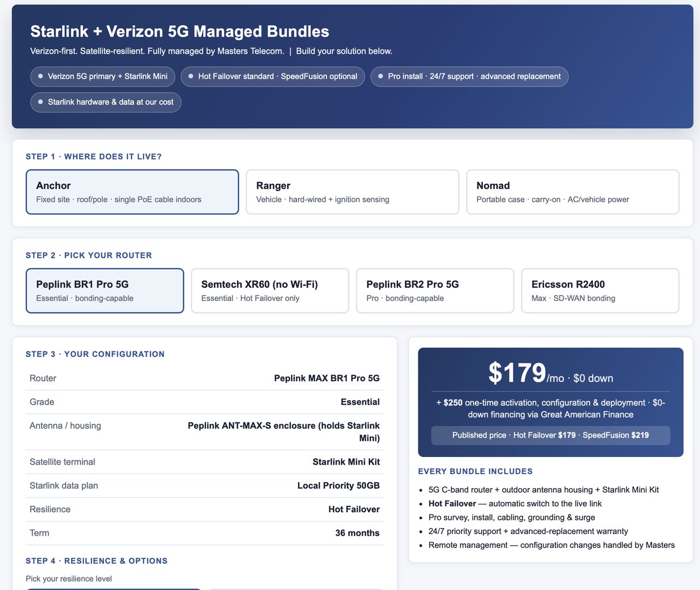Click the Pick your resilience level text
Screen dimensions: 700x590
[69, 579]
